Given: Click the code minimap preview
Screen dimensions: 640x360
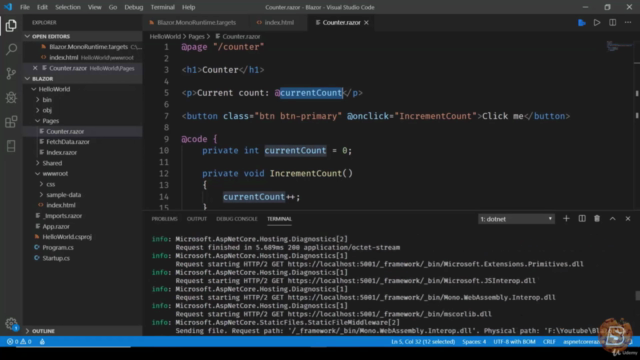Looking at the screenshot, I should click(x=618, y=46).
